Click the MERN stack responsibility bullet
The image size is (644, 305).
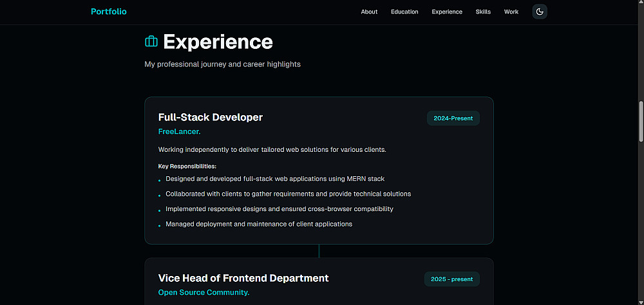click(275, 178)
